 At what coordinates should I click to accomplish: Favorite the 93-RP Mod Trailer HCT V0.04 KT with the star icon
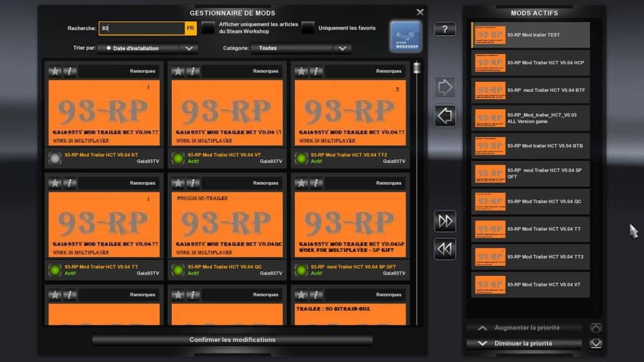55,70
